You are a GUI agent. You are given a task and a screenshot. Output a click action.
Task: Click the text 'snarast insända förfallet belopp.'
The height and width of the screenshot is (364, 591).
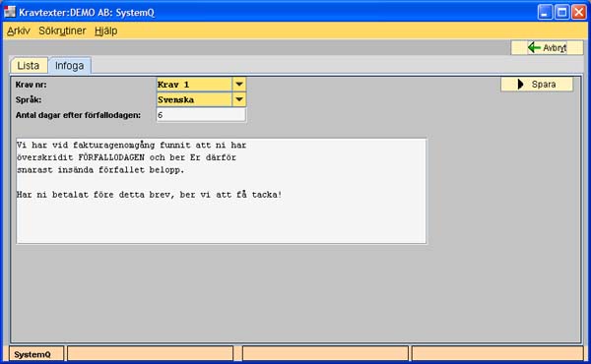[100, 170]
